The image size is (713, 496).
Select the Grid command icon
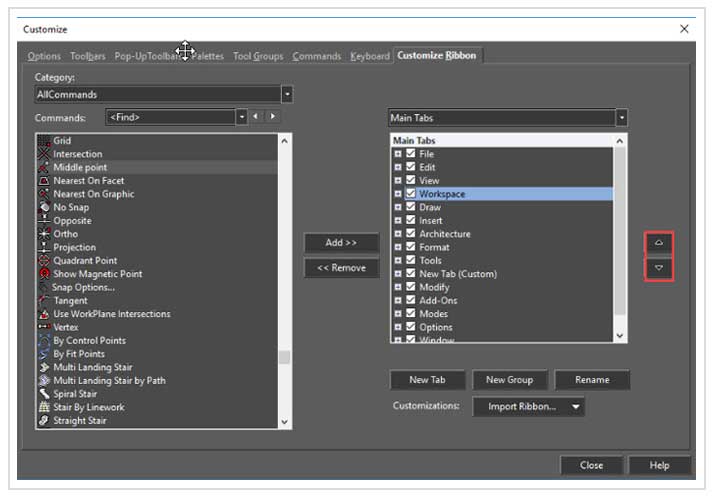click(44, 140)
